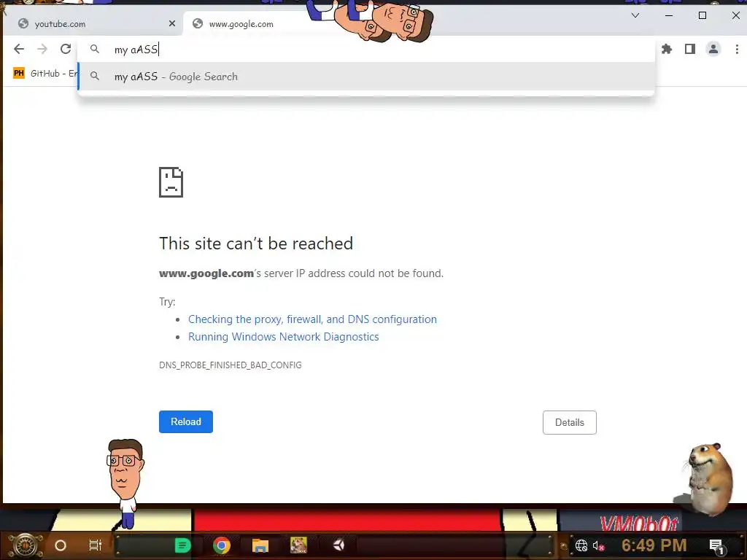Image resolution: width=747 pixels, height=560 pixels.
Task: Choose the 'my aASS - Google Search' suggestion
Action: click(x=366, y=76)
